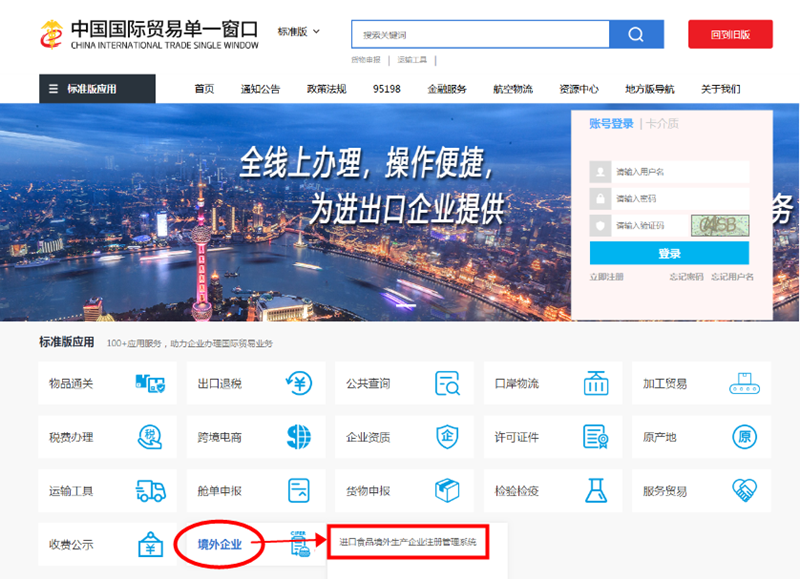Screen dimensions: 800x579
Task: Select the 运输工具 truck icon
Action: (150, 490)
